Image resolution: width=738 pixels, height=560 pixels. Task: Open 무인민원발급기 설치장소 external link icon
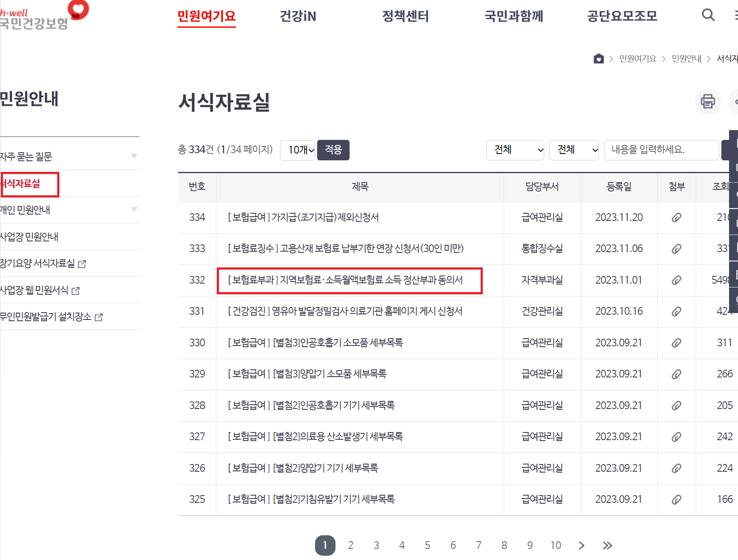(x=99, y=317)
